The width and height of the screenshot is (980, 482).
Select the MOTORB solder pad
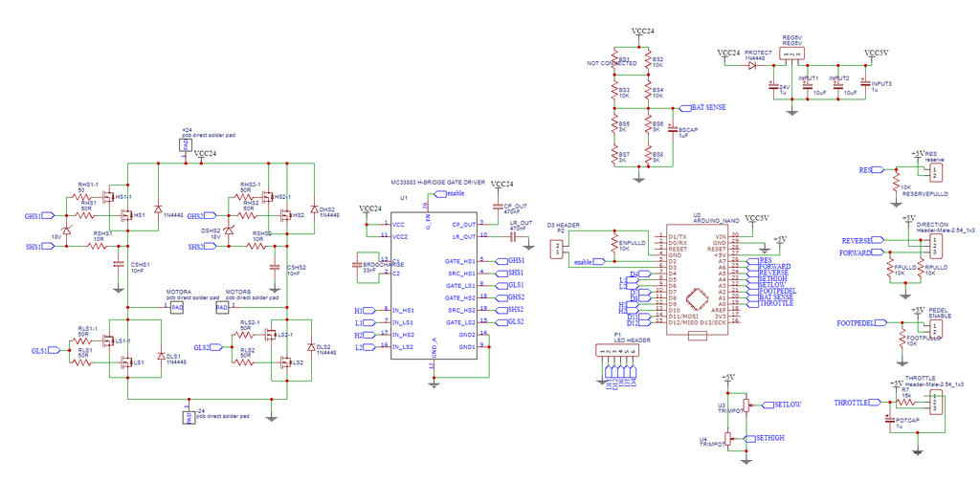pyautogui.click(x=222, y=307)
